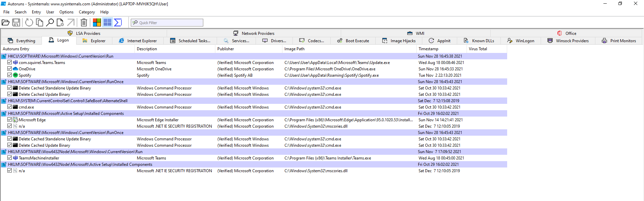This screenshot has width=644, height=201.
Task: Toggle the cmd.exe AlternateShell checkbox
Action: (10, 107)
